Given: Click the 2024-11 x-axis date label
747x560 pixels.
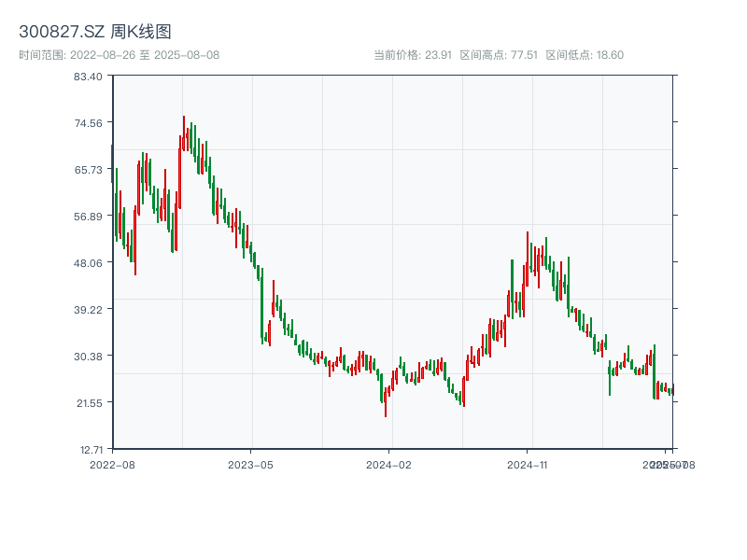Looking at the screenshot, I should point(527,465).
